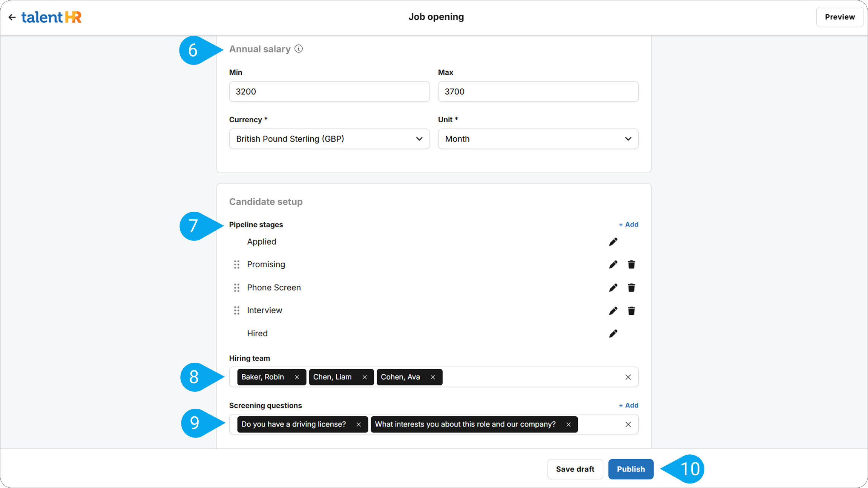
Task: Add a new pipeline stage
Action: (629, 225)
